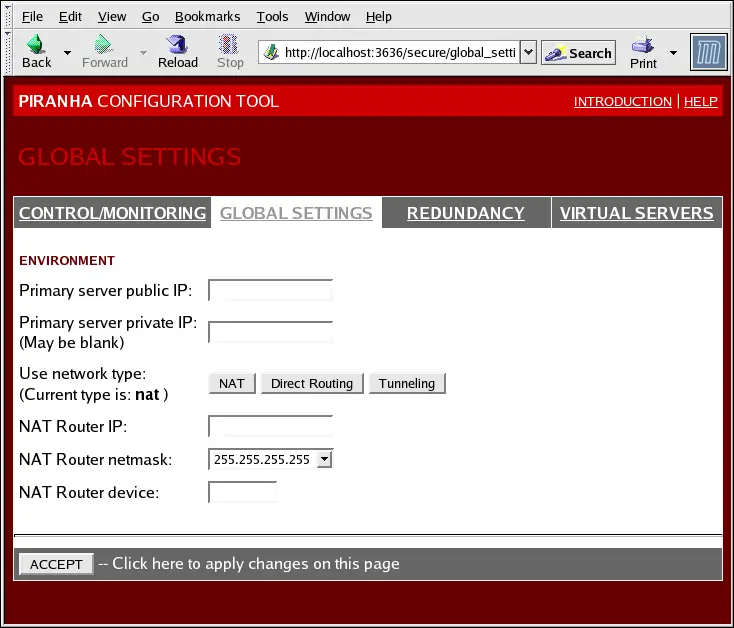Open the Print options dropdown arrow
This screenshot has height=628, width=734.
click(x=673, y=53)
